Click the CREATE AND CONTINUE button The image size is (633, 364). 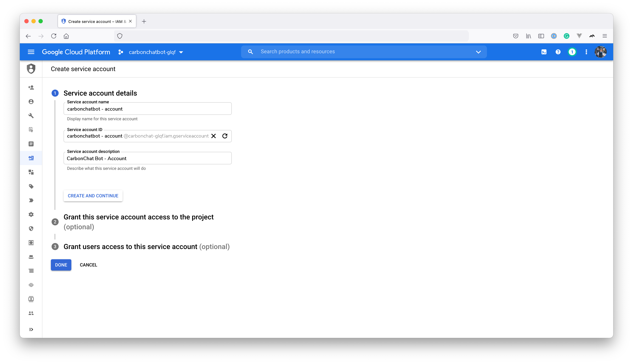[x=93, y=196]
